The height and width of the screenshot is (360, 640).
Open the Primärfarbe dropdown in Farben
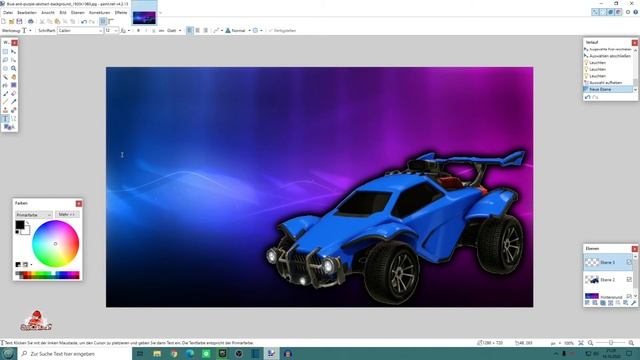33,215
